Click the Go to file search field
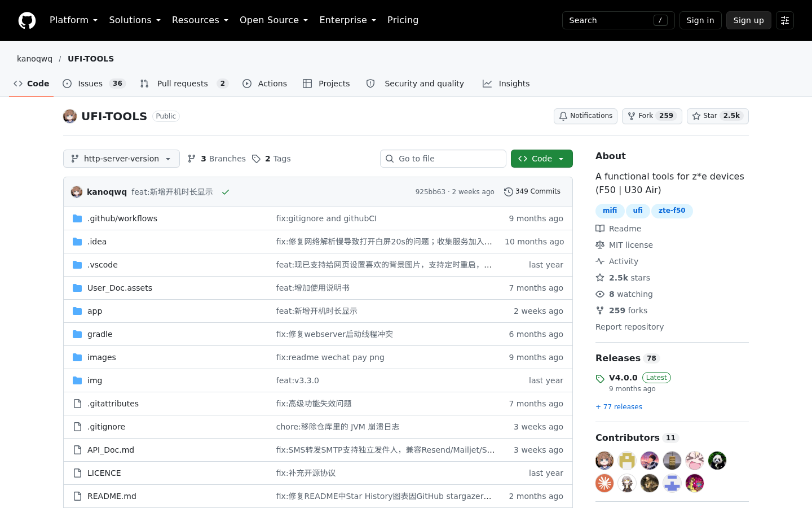 [443, 159]
